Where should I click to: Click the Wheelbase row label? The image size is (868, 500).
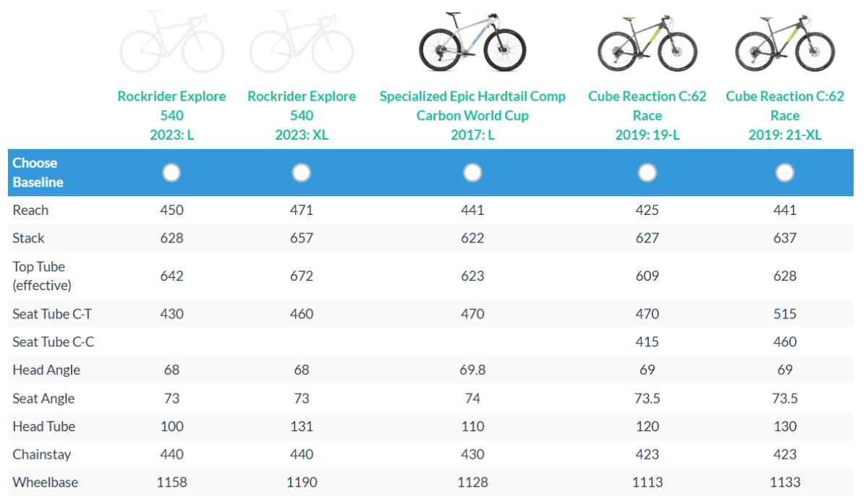45,482
